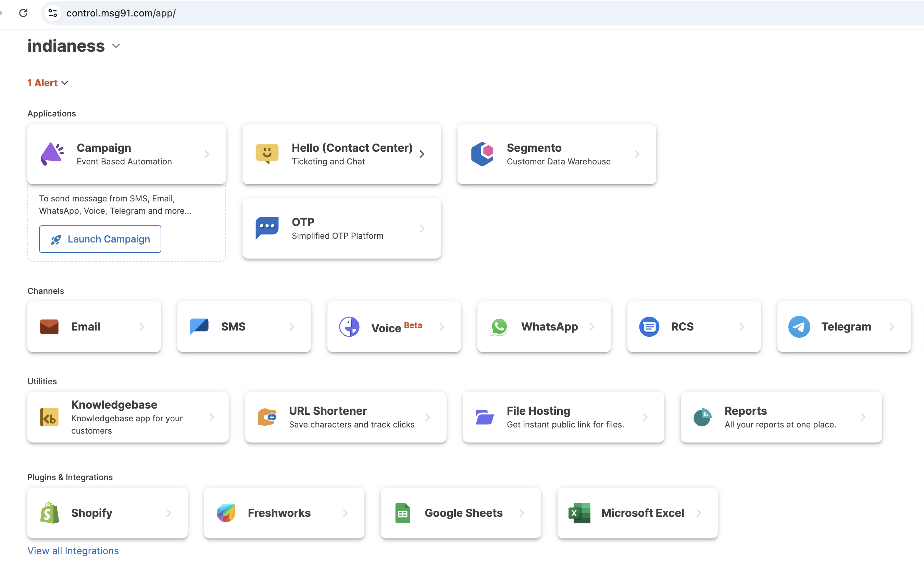The width and height of the screenshot is (924, 572).
Task: Open the Knowledgebase title
Action: [x=114, y=405]
